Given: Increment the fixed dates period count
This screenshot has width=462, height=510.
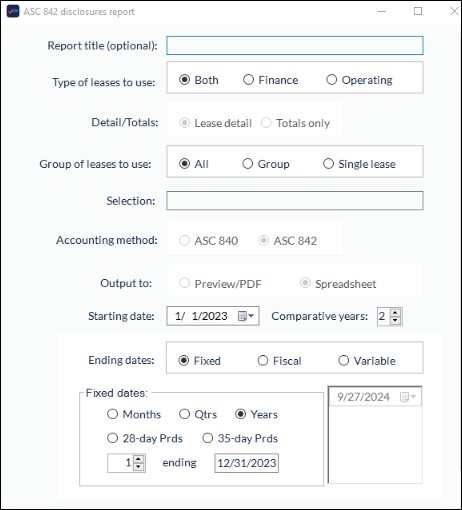Looking at the screenshot, I should (x=138, y=459).
